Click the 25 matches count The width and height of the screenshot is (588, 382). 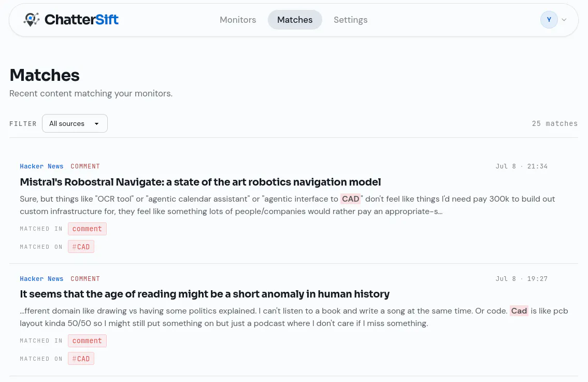click(555, 123)
